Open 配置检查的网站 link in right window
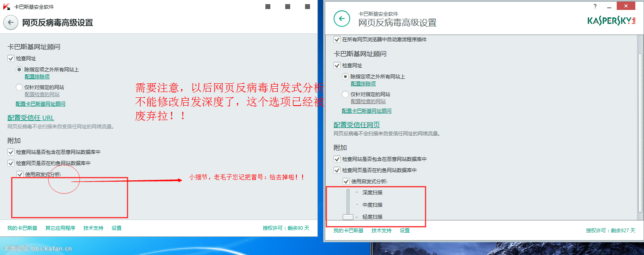 pyautogui.click(x=368, y=102)
